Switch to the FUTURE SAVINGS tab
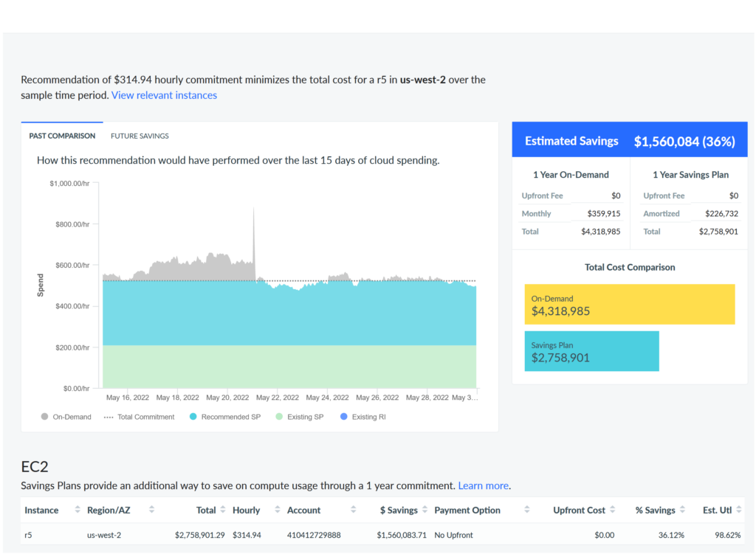756x554 pixels. tap(140, 136)
